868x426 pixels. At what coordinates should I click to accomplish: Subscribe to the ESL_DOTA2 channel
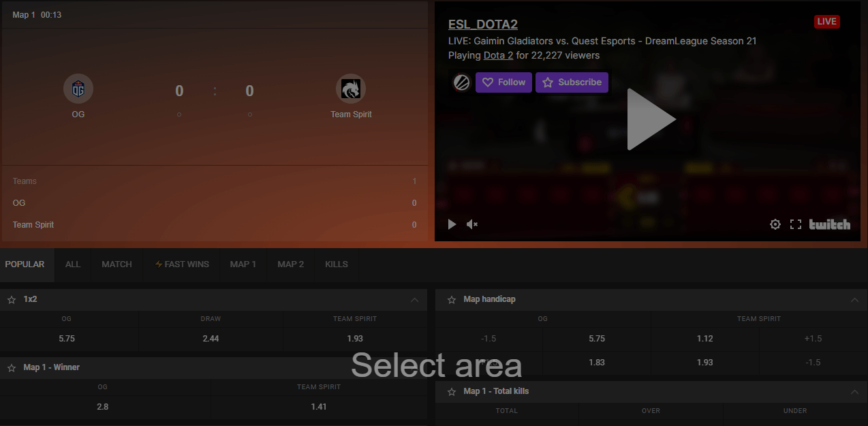click(572, 82)
